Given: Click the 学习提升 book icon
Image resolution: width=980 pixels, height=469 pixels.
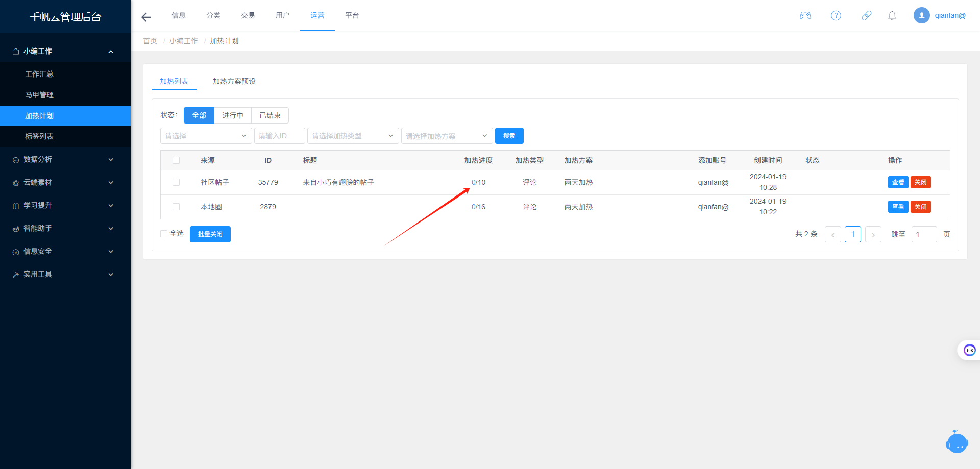Looking at the screenshot, I should tap(16, 206).
